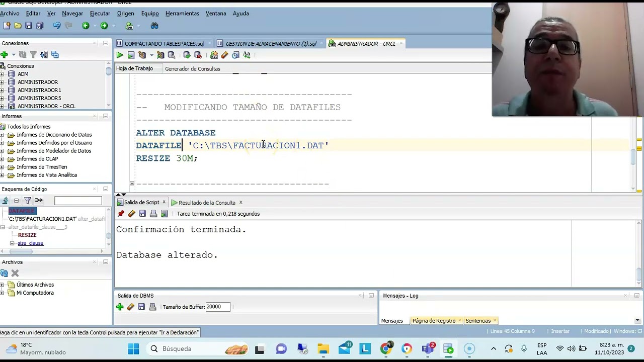Collapse the size_clause tree node
Screen dimensions: 644x362
coord(12,243)
